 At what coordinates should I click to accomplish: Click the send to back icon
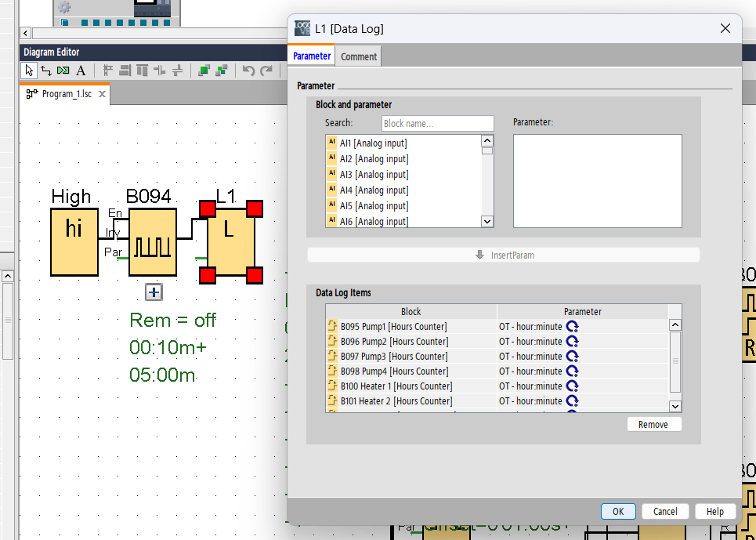click(222, 71)
